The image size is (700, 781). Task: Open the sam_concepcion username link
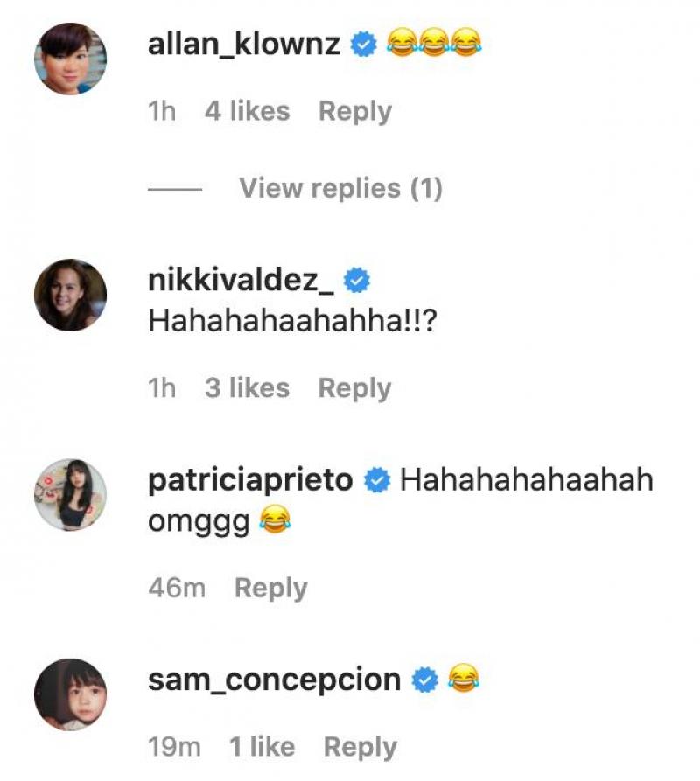coord(275,680)
